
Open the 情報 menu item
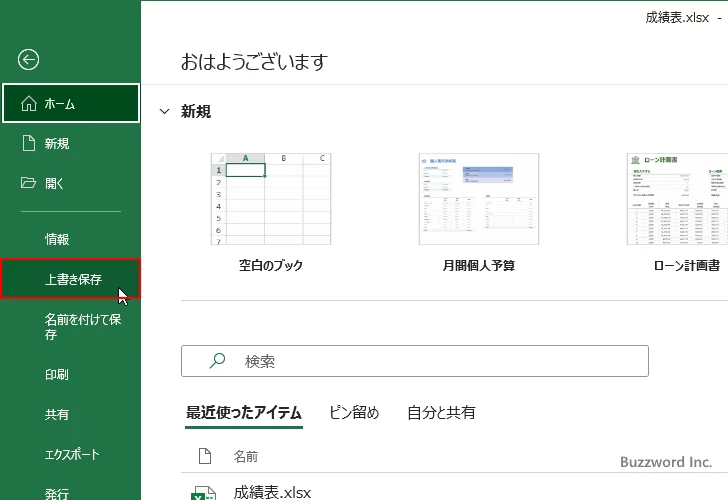point(57,240)
